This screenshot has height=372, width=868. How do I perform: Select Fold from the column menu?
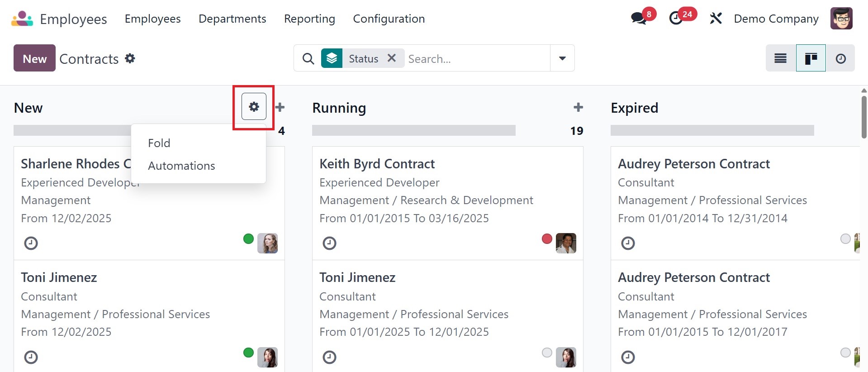pos(159,143)
